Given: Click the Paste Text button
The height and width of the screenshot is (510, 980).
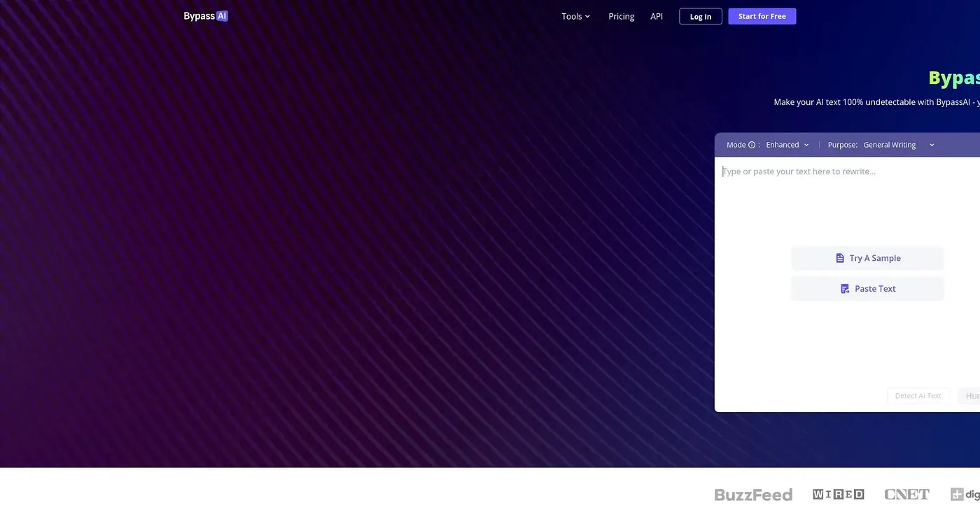Looking at the screenshot, I should pyautogui.click(x=867, y=288).
